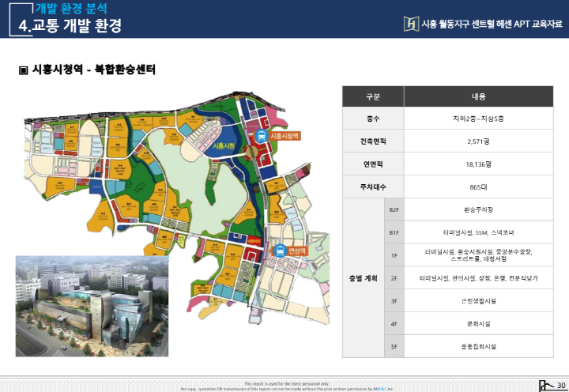Click the 건축면적 row label
This screenshot has width=569, height=392.
click(x=373, y=141)
